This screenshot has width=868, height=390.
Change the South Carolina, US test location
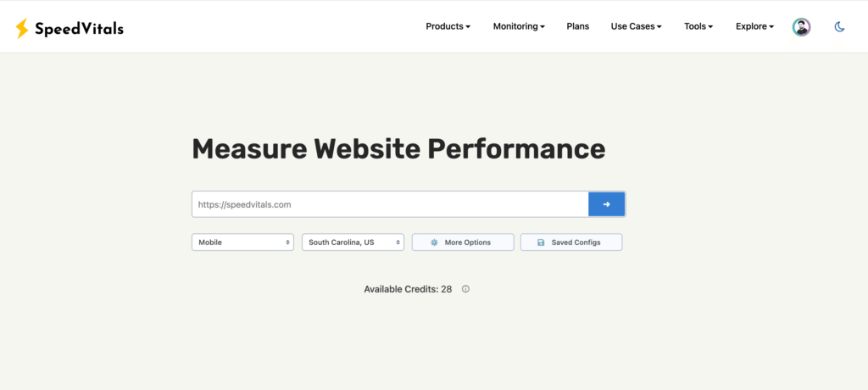[x=353, y=242]
